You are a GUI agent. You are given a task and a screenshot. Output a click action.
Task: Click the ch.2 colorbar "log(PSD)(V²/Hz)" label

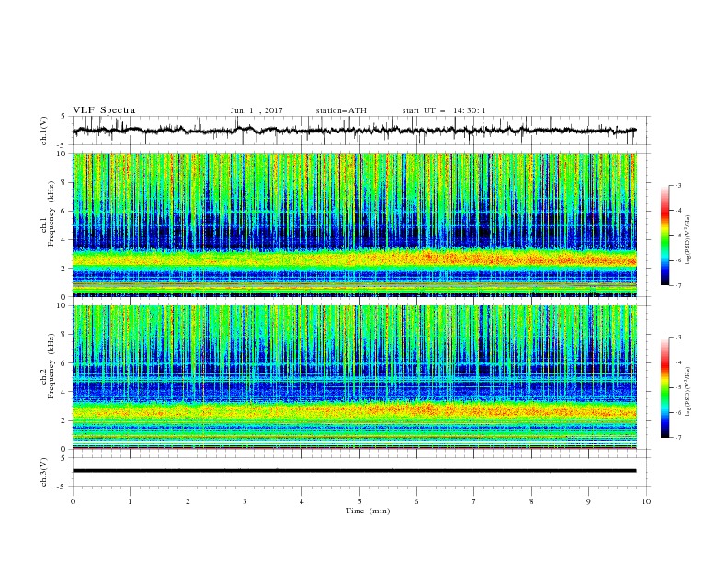pos(688,391)
